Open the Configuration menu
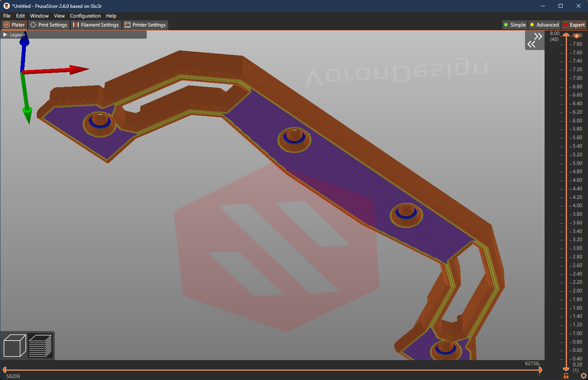 coord(85,16)
